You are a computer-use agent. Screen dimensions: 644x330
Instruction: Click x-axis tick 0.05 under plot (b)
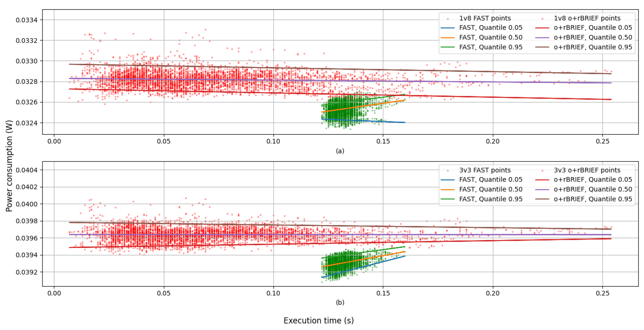[x=164, y=293]
